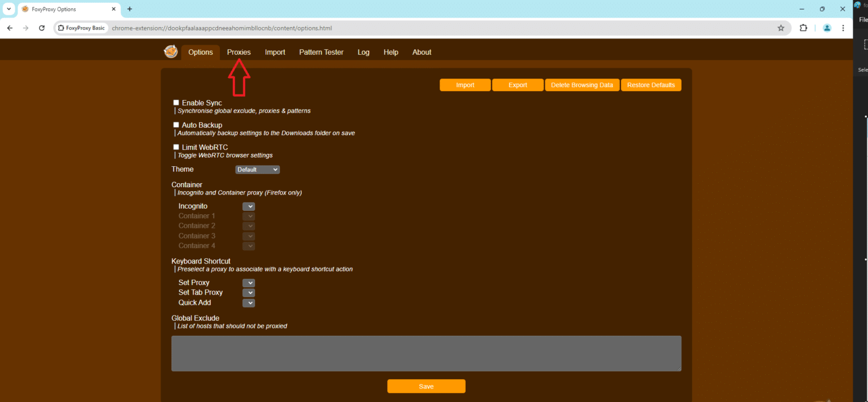Open the Pattern Tester tab
Viewport: 868px width, 402px height.
321,52
